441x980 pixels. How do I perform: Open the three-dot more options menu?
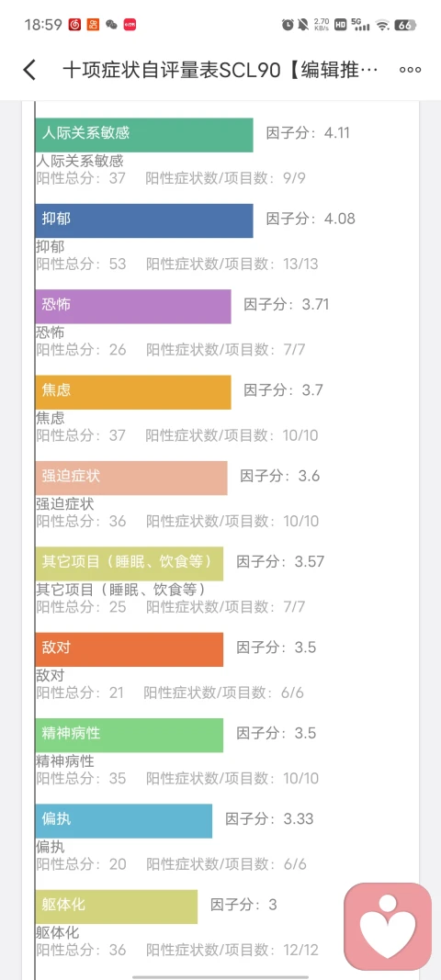click(x=411, y=70)
